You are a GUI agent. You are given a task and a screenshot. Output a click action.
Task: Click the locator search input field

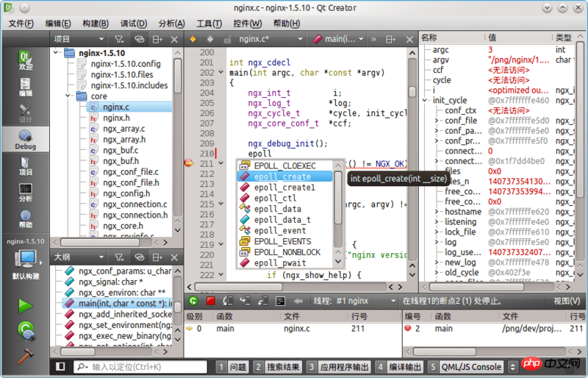pyautogui.click(x=140, y=366)
